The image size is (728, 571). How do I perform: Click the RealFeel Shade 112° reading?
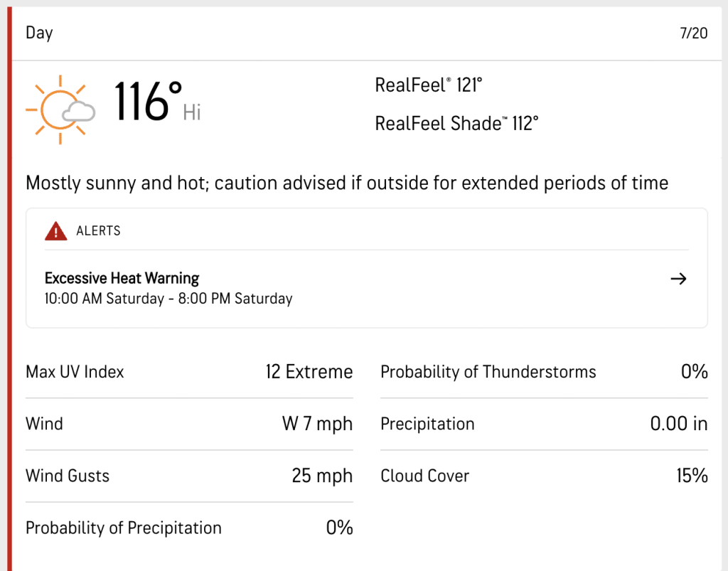pos(456,124)
